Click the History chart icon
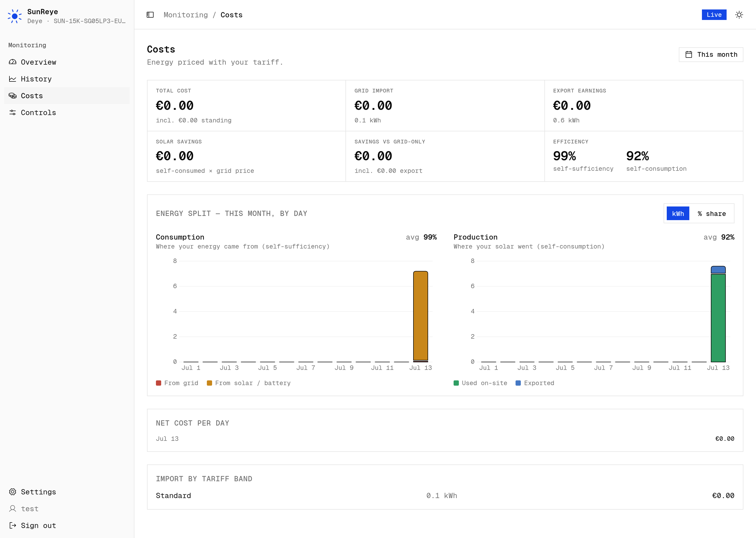 click(x=13, y=79)
